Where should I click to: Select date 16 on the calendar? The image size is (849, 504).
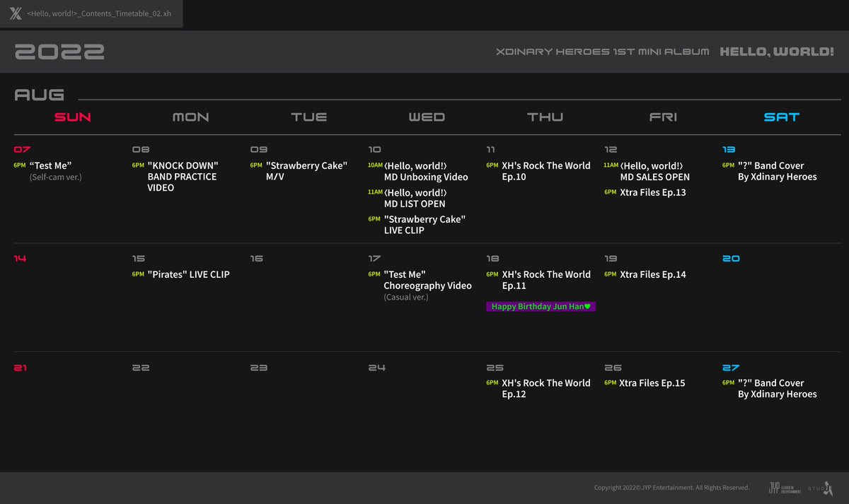coord(257,259)
